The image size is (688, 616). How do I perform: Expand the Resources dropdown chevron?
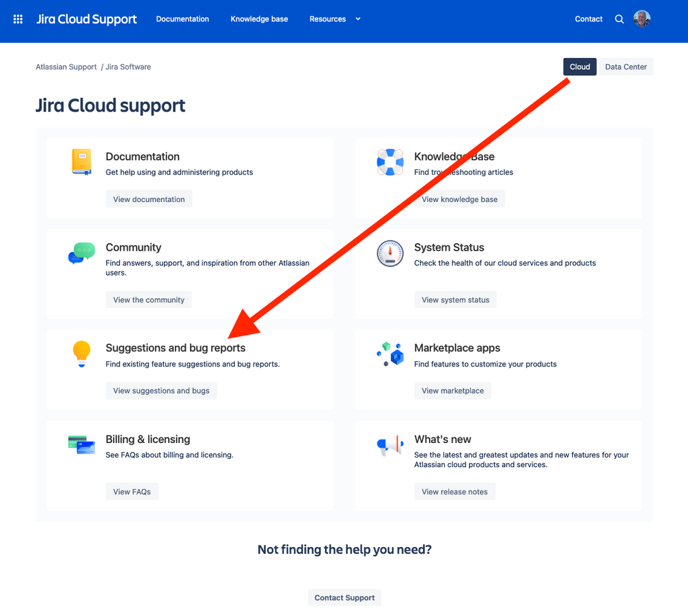click(358, 19)
